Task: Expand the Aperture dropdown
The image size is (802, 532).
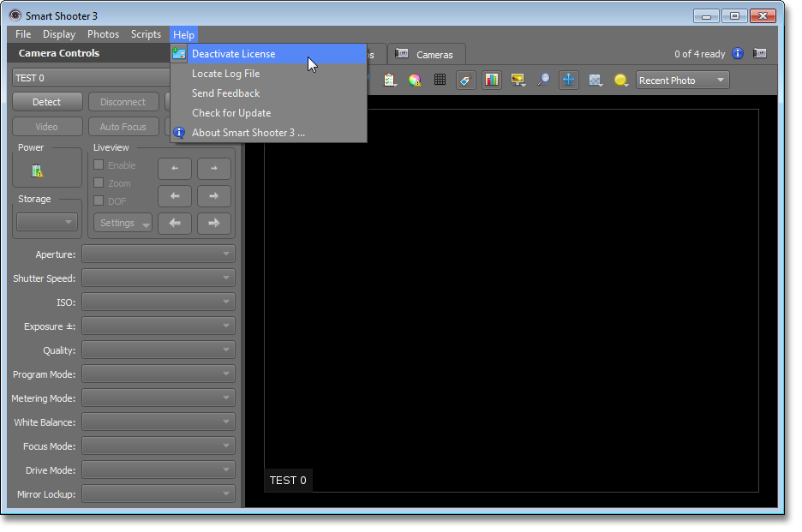Action: coord(159,254)
